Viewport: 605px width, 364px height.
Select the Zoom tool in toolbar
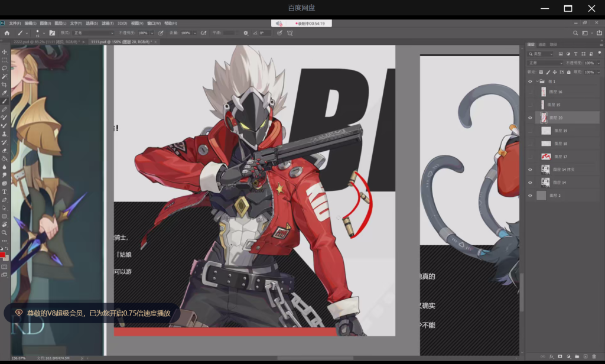4,233
